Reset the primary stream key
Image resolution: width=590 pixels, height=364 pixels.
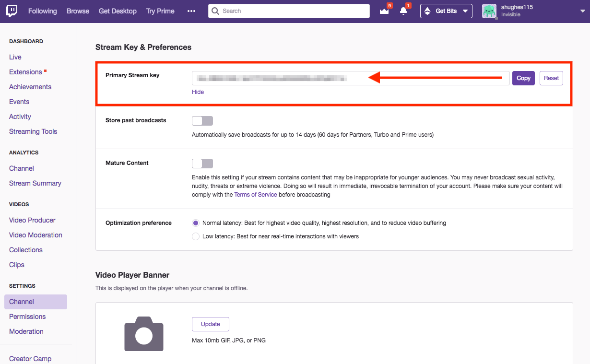[551, 78]
